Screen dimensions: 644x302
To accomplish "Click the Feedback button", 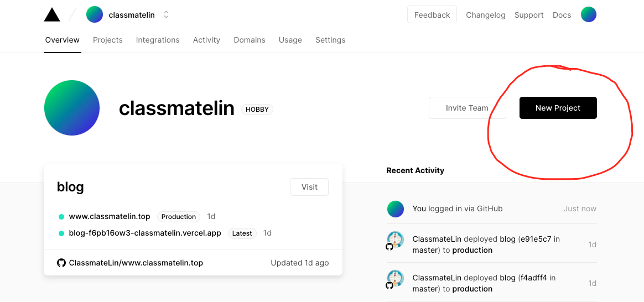I will point(432,15).
